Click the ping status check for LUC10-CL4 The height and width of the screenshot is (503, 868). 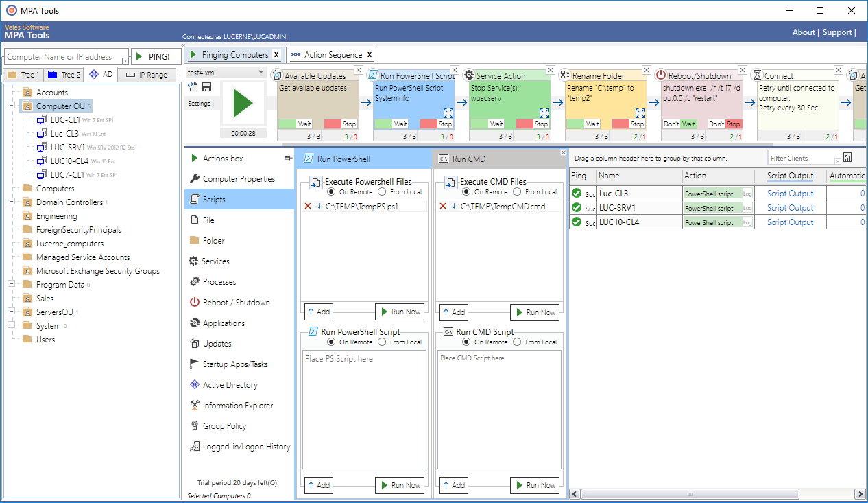coord(577,222)
